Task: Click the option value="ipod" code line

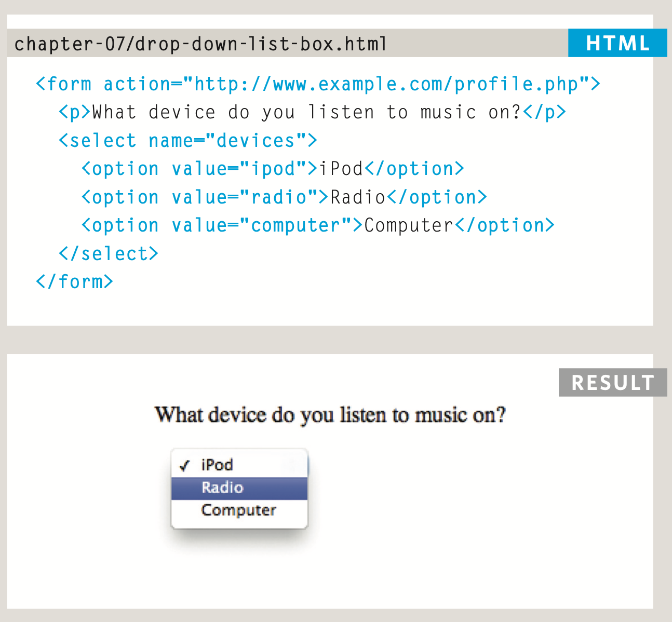Action: click(x=273, y=169)
